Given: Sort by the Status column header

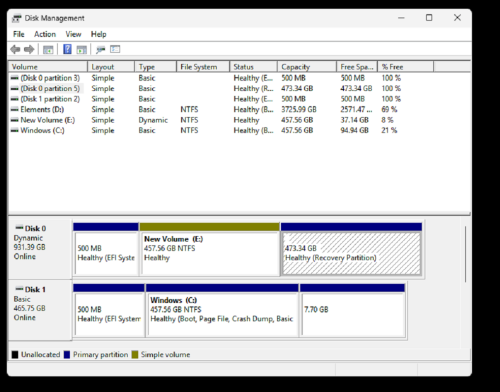Looking at the screenshot, I should click(253, 67).
